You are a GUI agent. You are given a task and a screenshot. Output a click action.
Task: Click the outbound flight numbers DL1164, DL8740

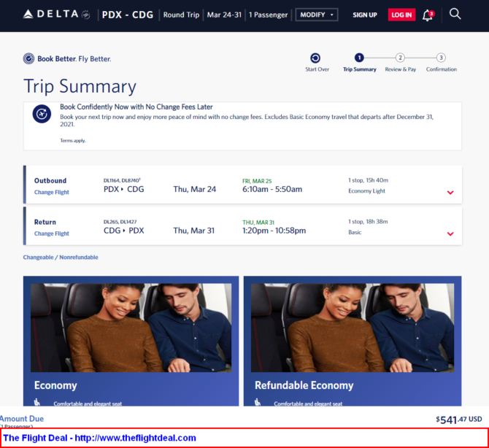pyautogui.click(x=122, y=180)
